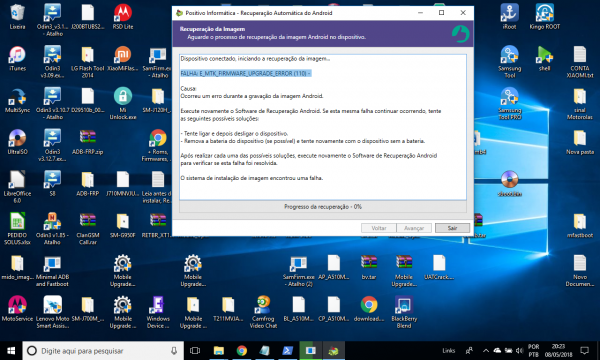Image resolution: width=600 pixels, height=360 pixels.
Task: Select the bv.tar archive icon
Action: coord(368,267)
